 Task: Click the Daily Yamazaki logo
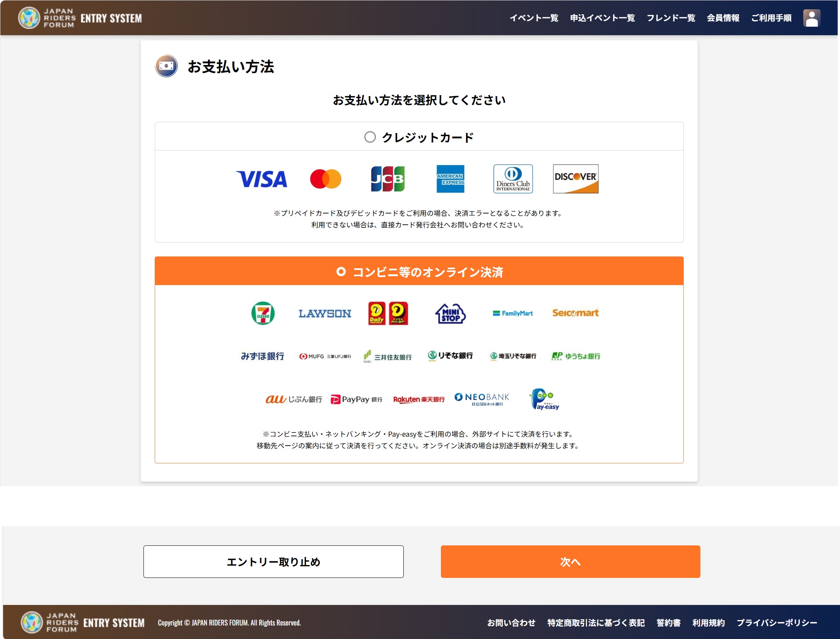[388, 313]
